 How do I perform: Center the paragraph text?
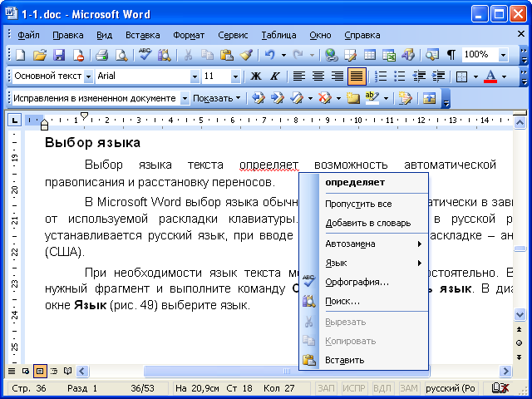coord(318,76)
